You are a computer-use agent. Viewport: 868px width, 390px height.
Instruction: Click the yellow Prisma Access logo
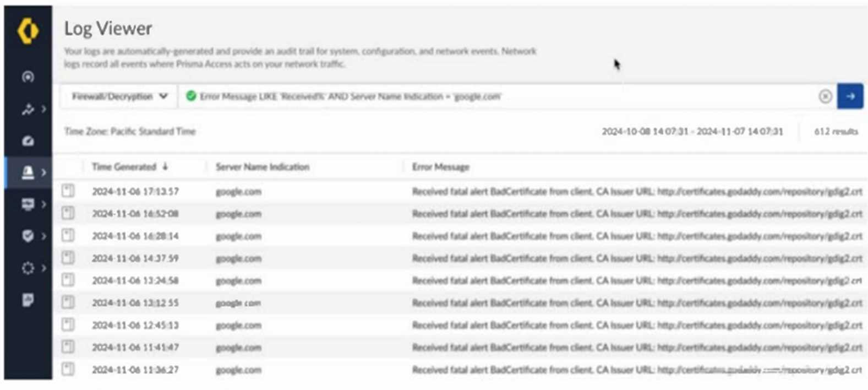coord(28,31)
